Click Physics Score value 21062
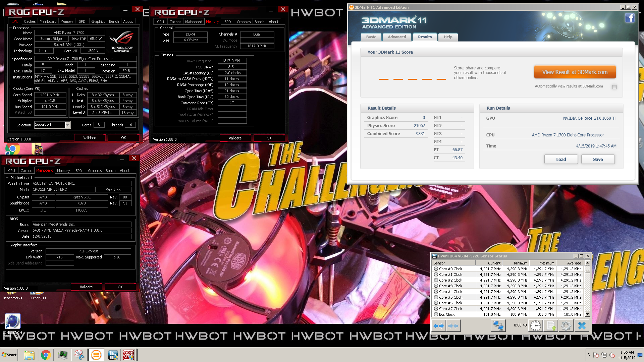Viewport: 644px width, 362px height. coord(419,126)
